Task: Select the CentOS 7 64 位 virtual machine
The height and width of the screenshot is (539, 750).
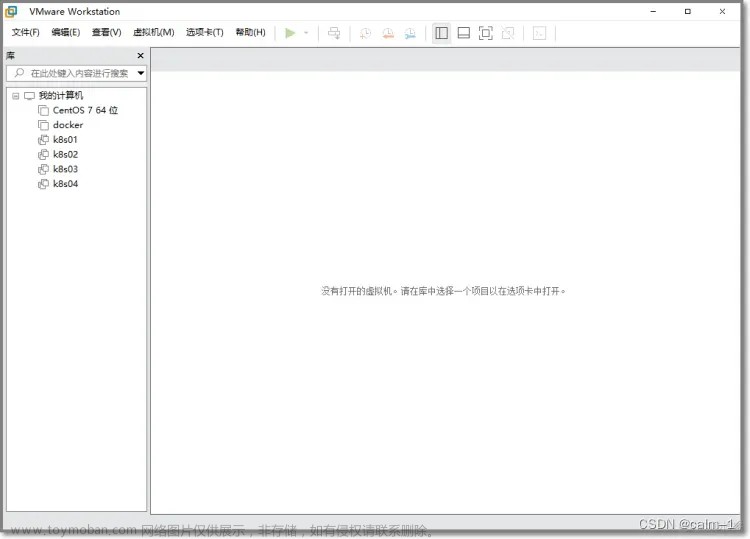Action: click(85, 110)
